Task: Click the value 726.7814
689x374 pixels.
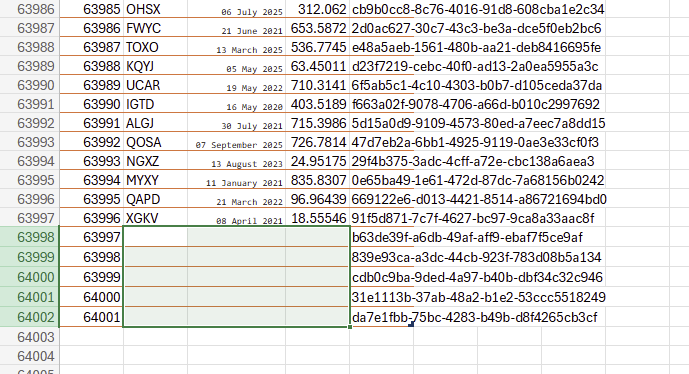Action: (318, 142)
